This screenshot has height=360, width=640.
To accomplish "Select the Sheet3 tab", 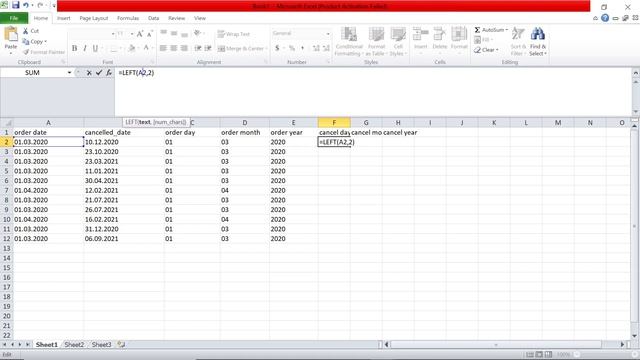I will (101, 345).
